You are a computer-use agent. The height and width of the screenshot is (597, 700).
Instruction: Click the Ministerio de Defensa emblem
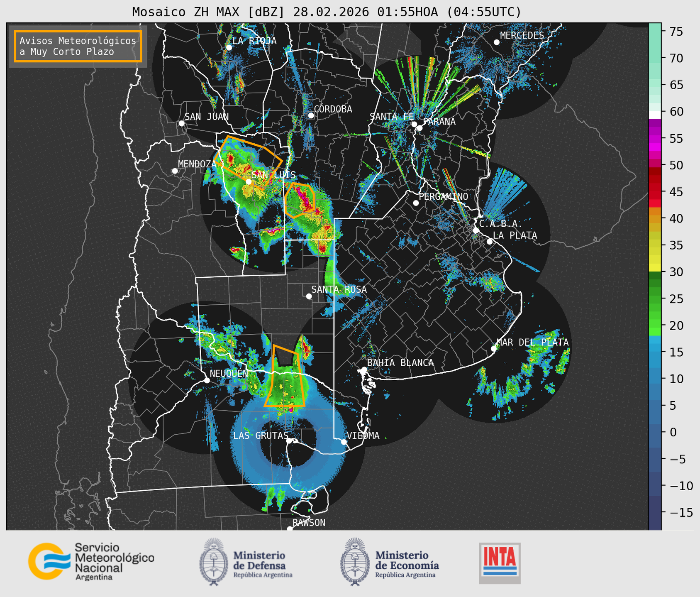[x=213, y=562]
